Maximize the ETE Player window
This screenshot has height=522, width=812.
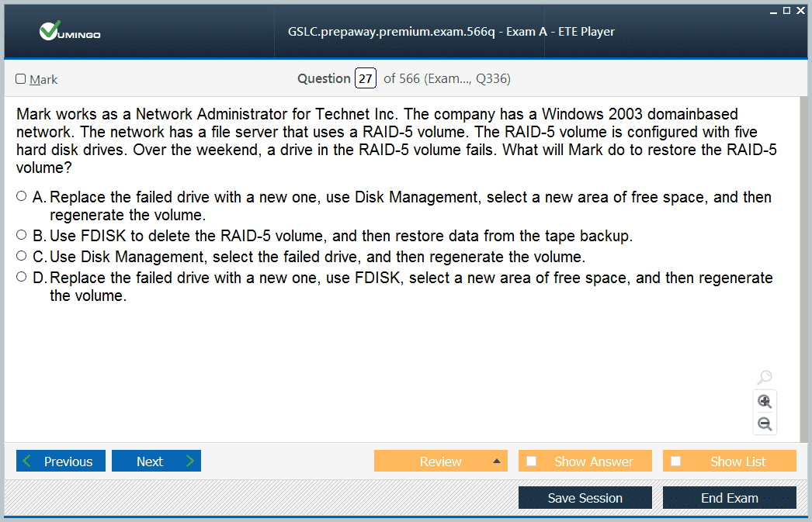[x=786, y=10]
